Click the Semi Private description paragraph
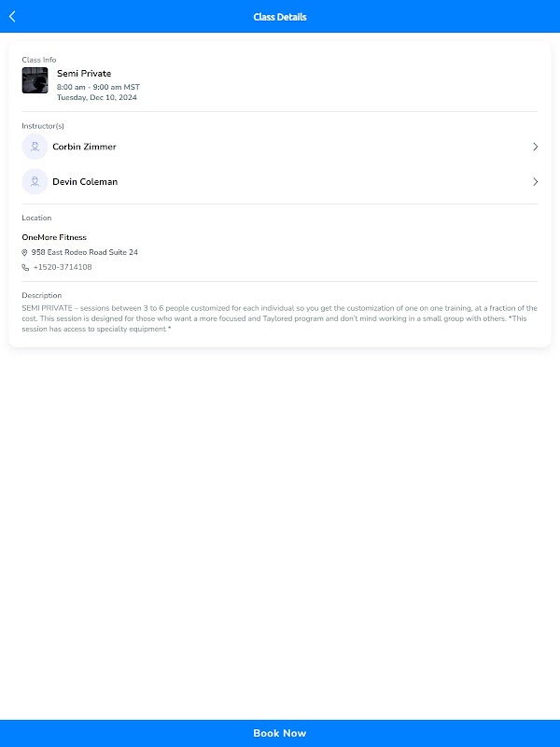560x747 pixels. pos(280,318)
